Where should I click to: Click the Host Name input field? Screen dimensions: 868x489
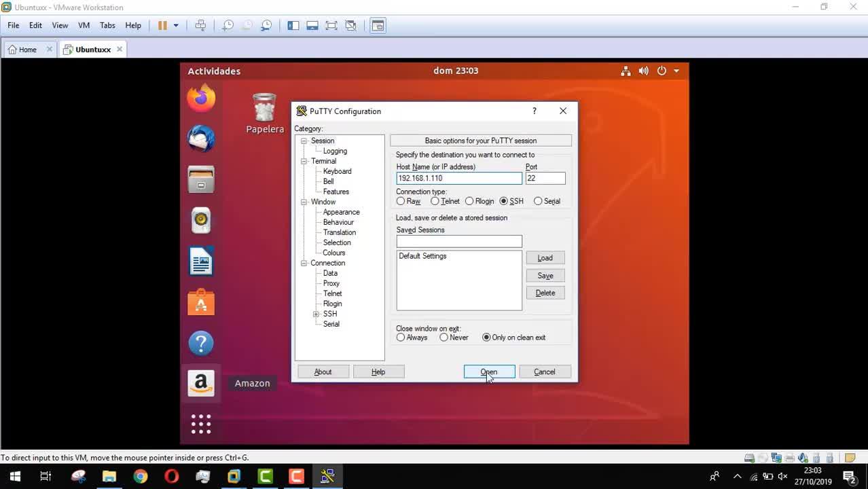[x=458, y=178]
